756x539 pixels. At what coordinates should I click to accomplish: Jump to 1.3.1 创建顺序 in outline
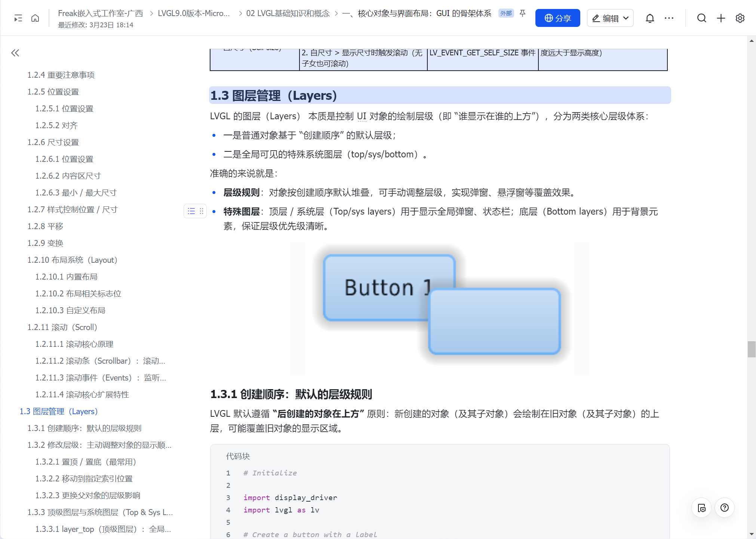[84, 428]
